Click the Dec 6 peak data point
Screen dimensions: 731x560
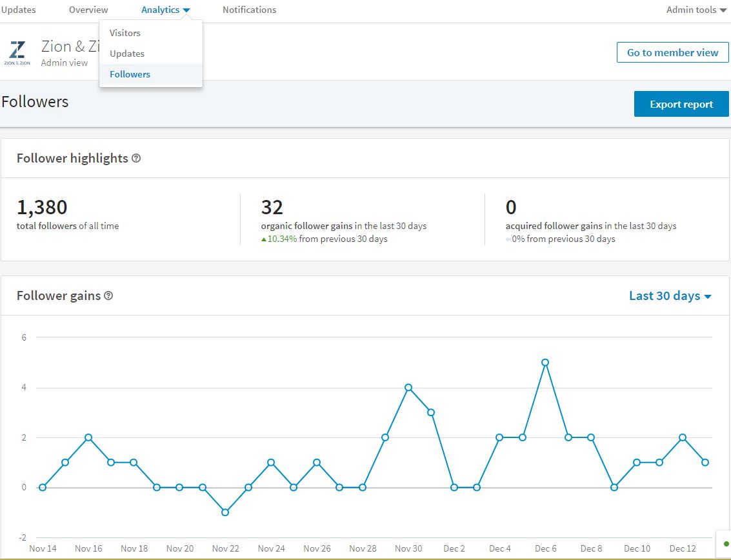546,363
